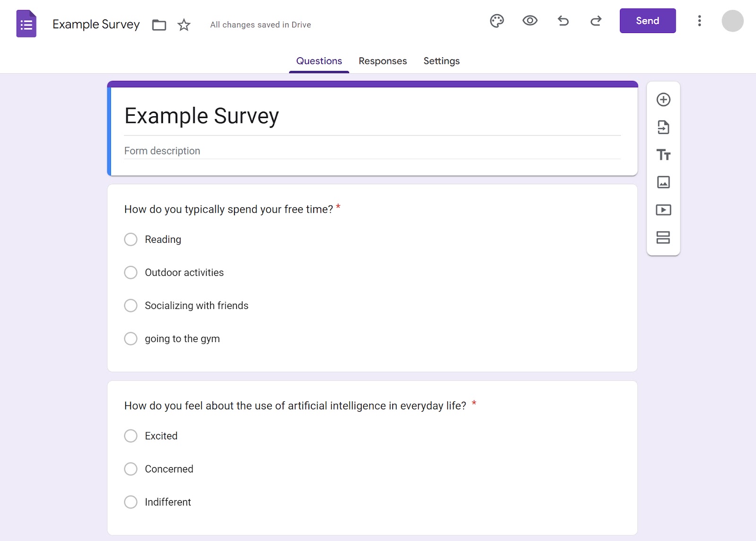Screen dimensions: 756x541
Task: Click the Send button
Action: [647, 21]
